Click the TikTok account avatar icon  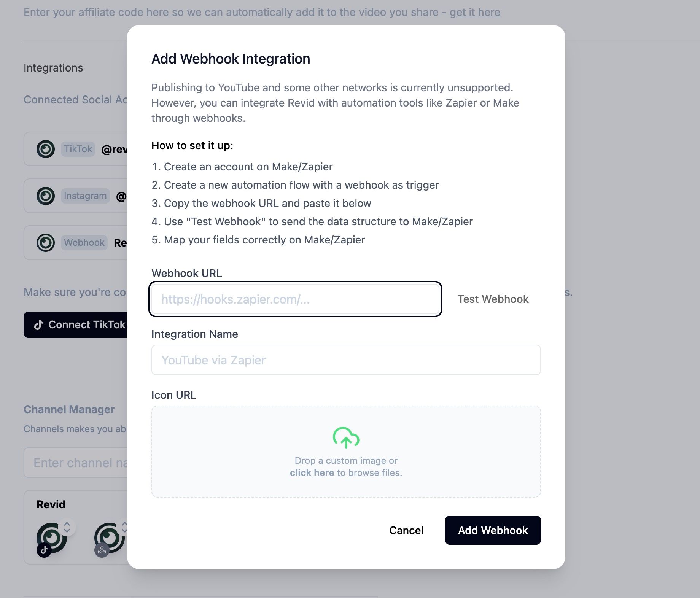coord(46,149)
